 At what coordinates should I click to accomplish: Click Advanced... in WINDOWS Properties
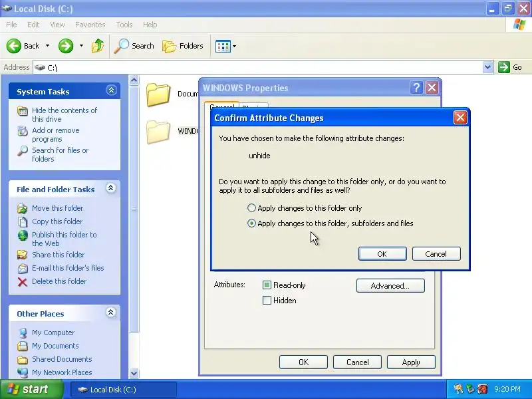[x=390, y=286]
